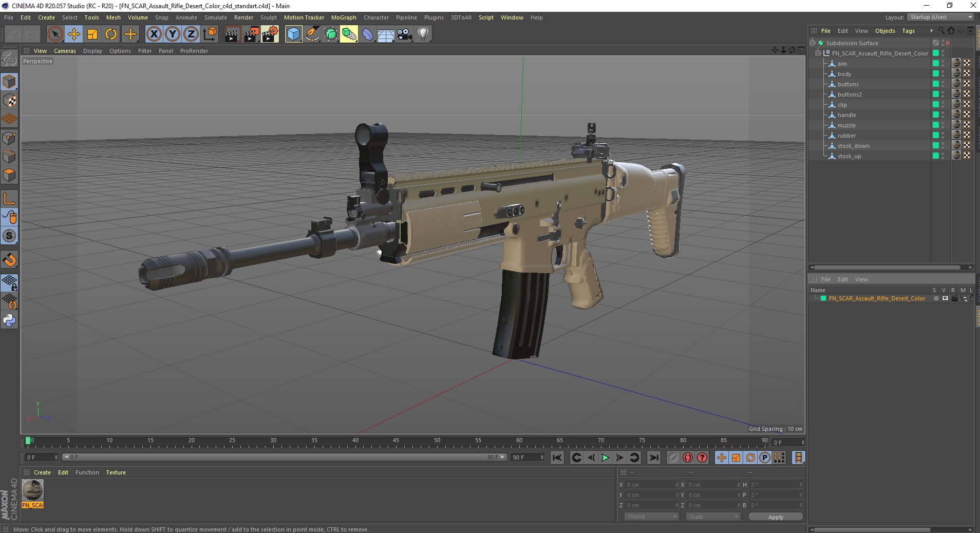The height and width of the screenshot is (533, 980).
Task: Toggle visibility dots for body object
Action: (x=943, y=74)
